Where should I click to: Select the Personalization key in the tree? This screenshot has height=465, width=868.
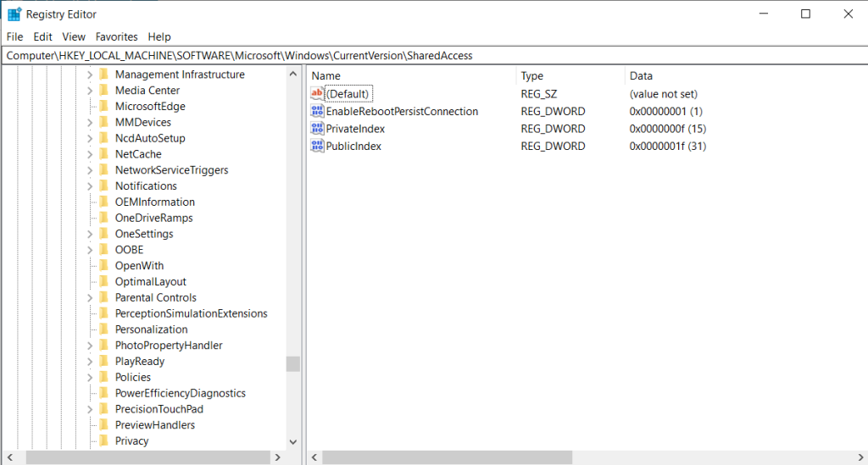coord(151,329)
